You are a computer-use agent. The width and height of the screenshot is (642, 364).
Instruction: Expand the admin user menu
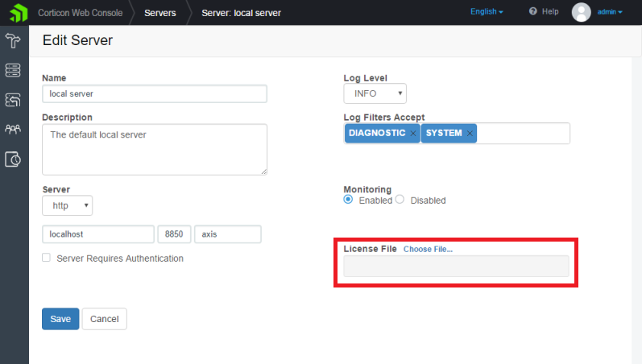[x=610, y=12]
